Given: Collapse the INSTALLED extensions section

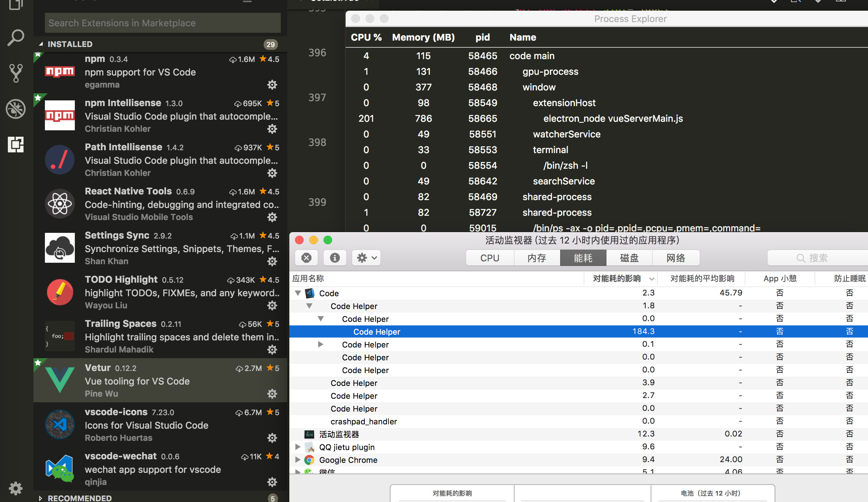Looking at the screenshot, I should click(x=70, y=44).
